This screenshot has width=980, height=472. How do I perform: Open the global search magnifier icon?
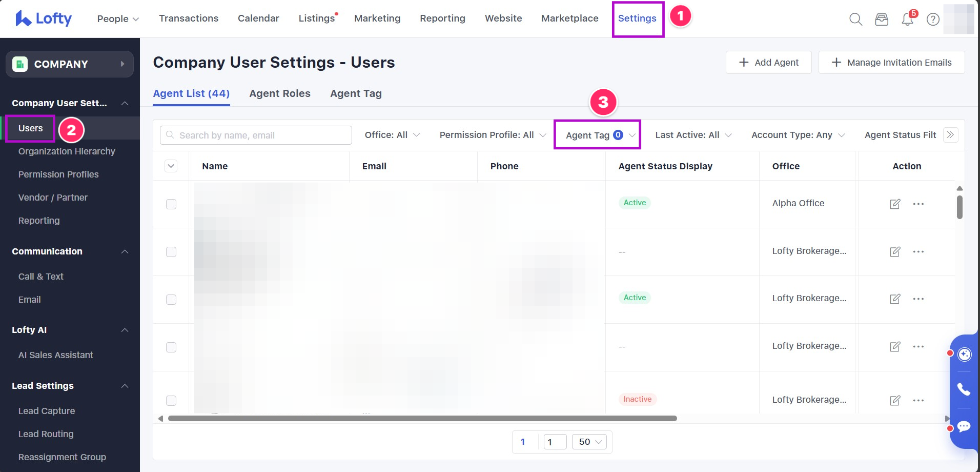click(x=855, y=19)
